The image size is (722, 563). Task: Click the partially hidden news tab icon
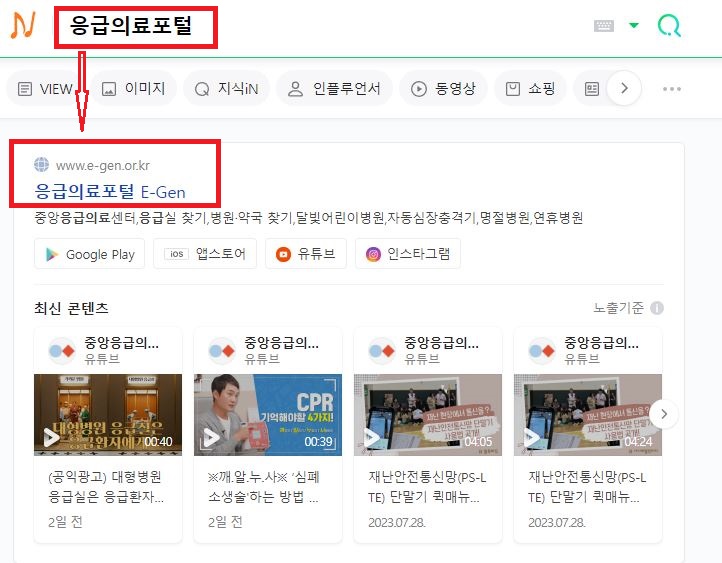tap(592, 88)
